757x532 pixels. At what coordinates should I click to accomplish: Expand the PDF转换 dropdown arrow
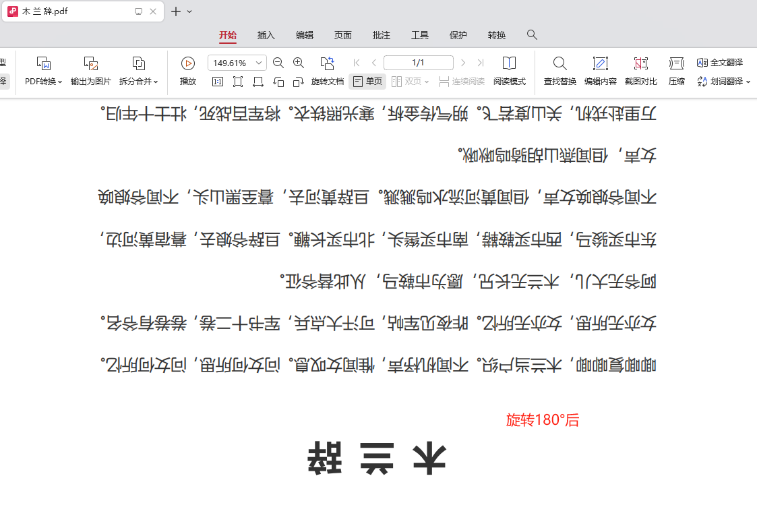pos(60,82)
